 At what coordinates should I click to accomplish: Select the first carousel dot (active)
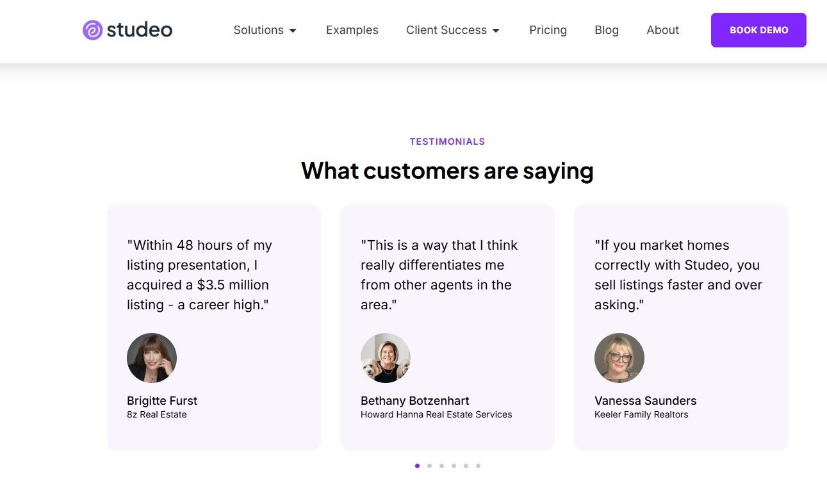[417, 466]
